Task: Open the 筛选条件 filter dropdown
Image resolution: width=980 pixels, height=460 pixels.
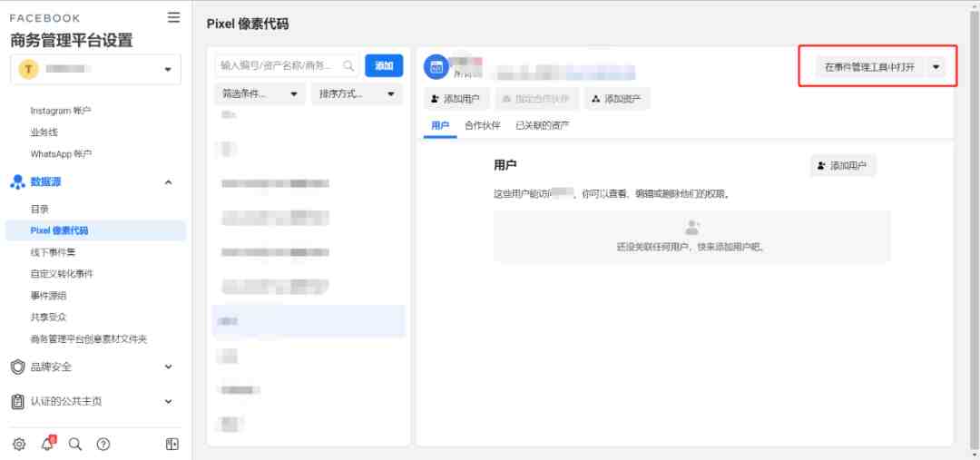Action: pos(260,93)
